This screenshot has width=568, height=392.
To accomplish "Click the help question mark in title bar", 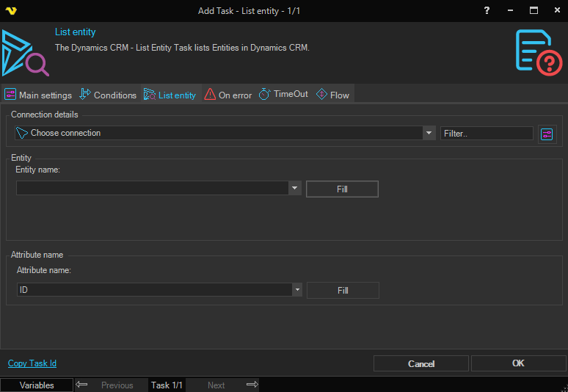I will pyautogui.click(x=487, y=10).
